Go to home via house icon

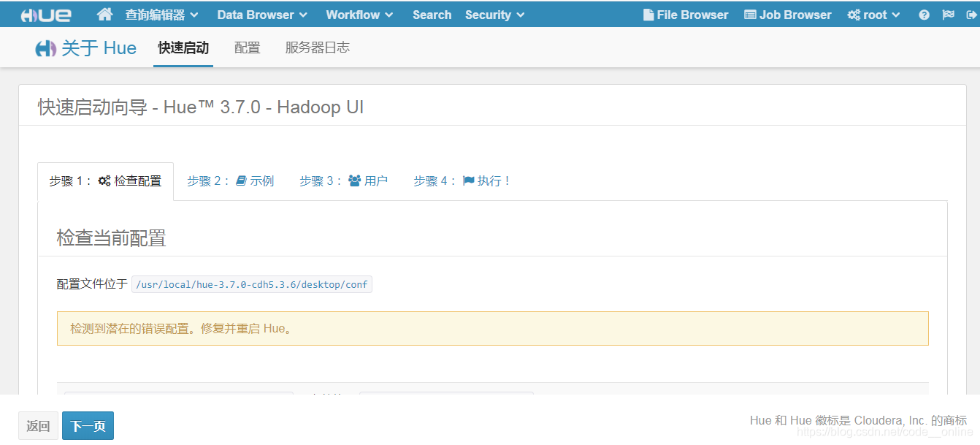pos(104,15)
